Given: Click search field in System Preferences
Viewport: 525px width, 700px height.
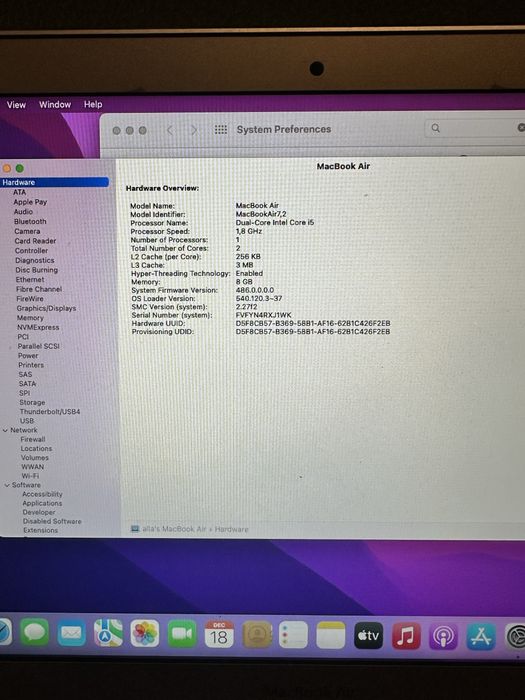Looking at the screenshot, I should click(474, 129).
